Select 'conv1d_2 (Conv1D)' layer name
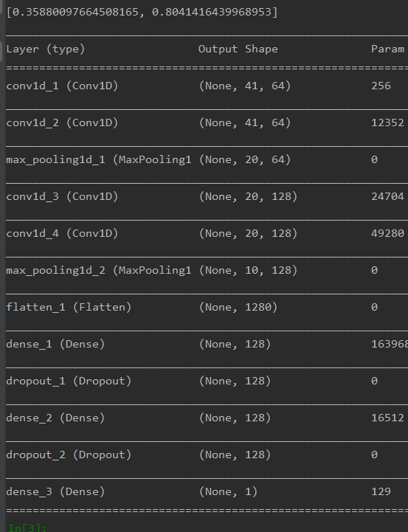This screenshot has width=408, height=532. 62,122
